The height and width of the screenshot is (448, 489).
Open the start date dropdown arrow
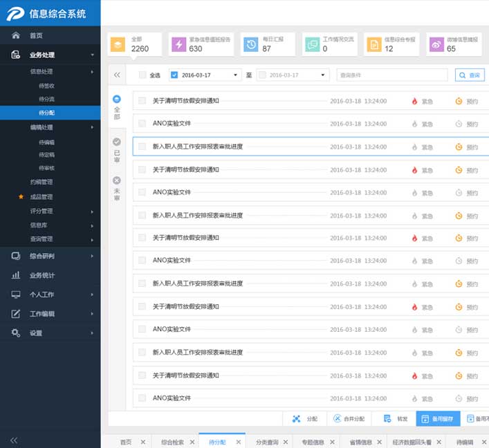(235, 75)
